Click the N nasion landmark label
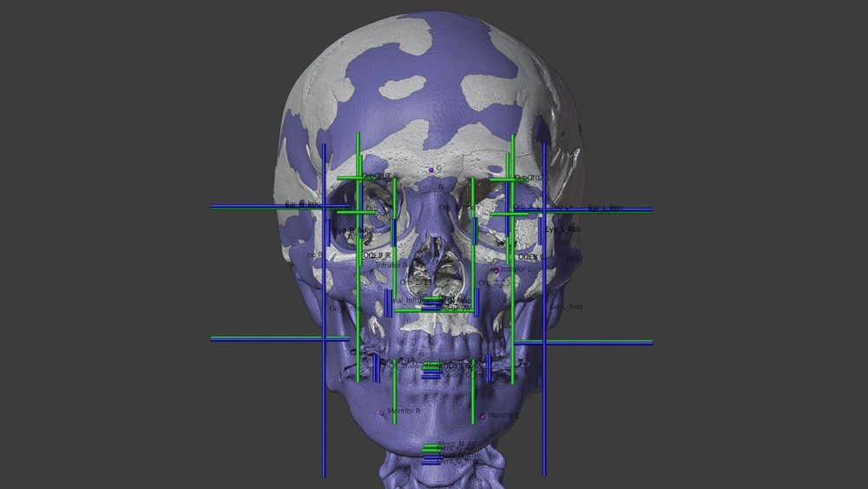The width and height of the screenshot is (868, 489). (x=441, y=187)
